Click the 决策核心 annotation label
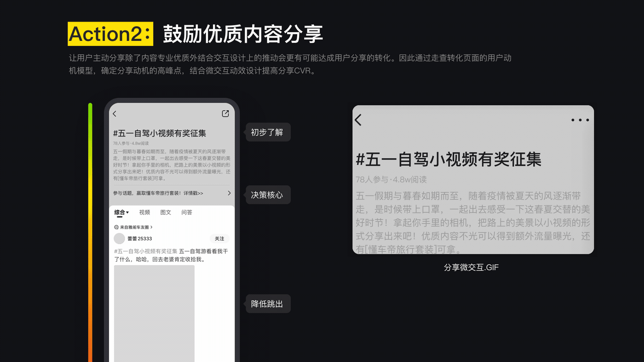The width and height of the screenshot is (644, 362). click(x=267, y=195)
